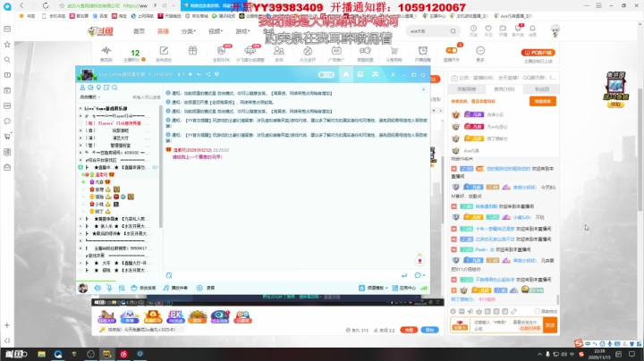644x361 pixels.
Task: Switch to the contribution ranking tab
Action: (467, 89)
